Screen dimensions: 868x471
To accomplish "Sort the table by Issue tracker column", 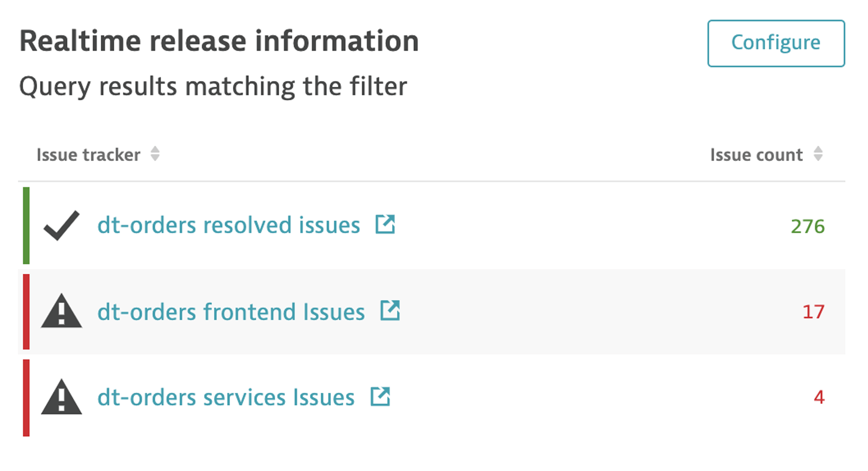I will [88, 154].
